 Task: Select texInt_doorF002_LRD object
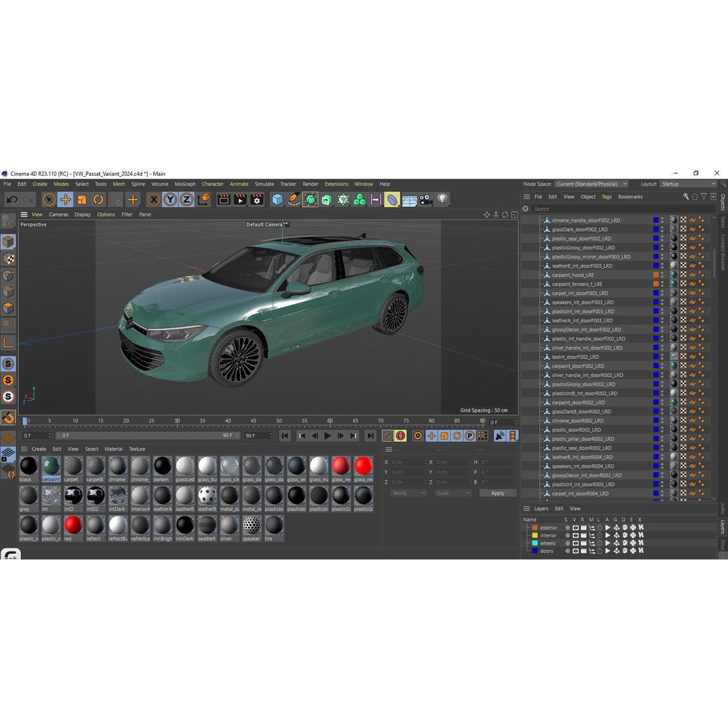tap(575, 357)
